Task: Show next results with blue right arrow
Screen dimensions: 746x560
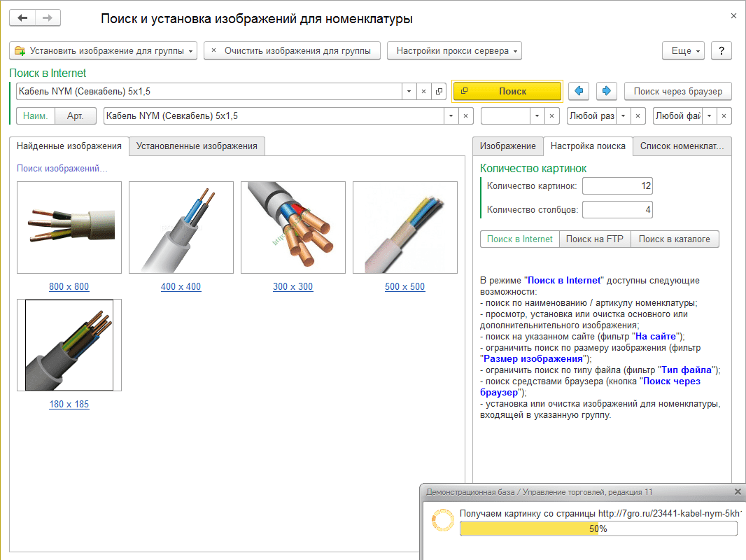Action: (x=607, y=91)
